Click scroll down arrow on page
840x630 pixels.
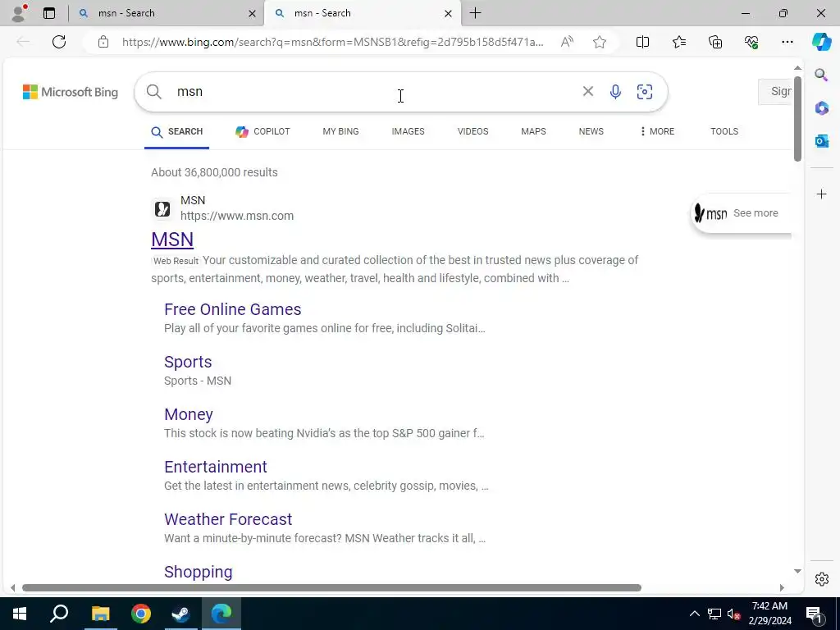(x=797, y=571)
